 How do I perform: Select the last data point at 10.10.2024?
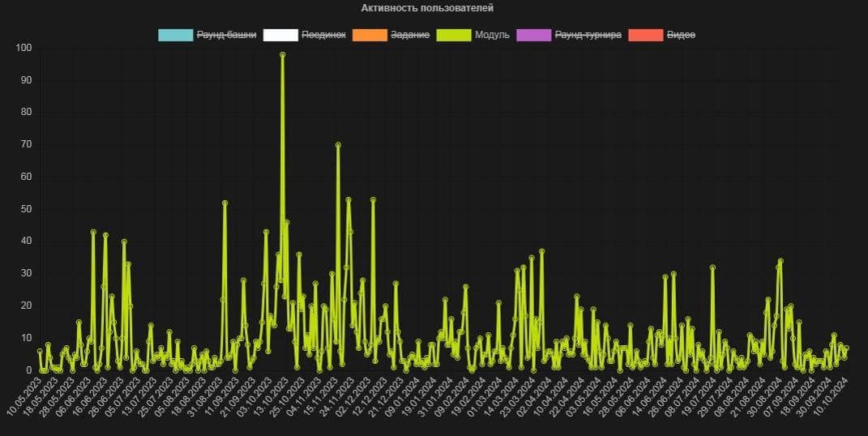(x=846, y=348)
